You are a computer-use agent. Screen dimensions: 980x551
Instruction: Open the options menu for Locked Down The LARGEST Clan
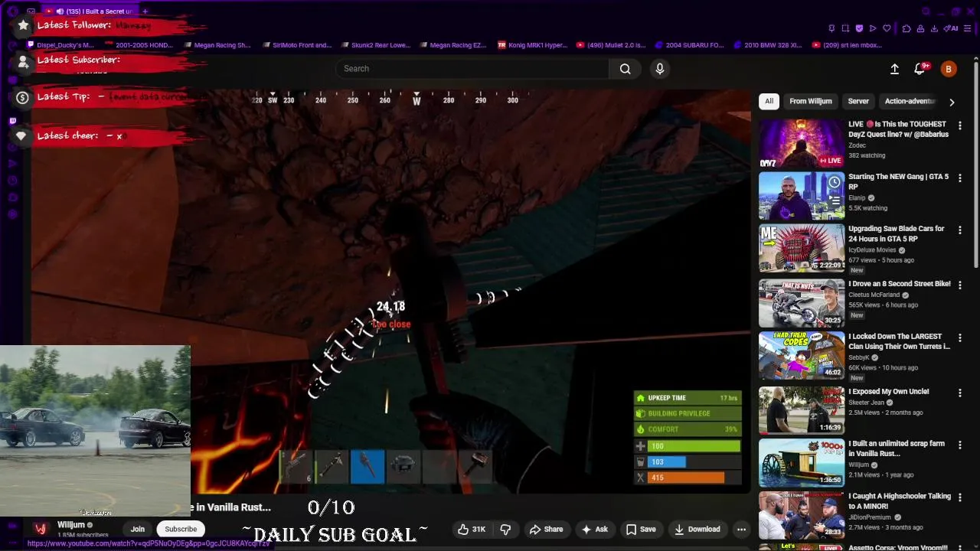960,337
